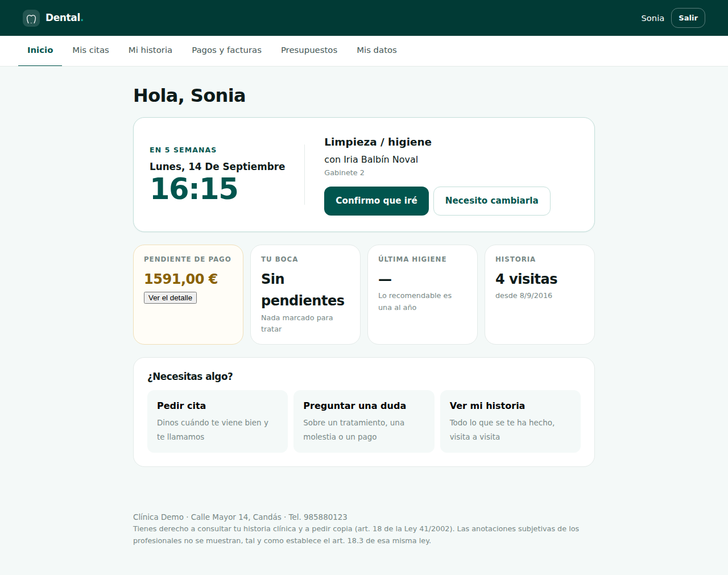The image size is (728, 575).
Task: Click Necesito cambiarla button
Action: tap(492, 201)
